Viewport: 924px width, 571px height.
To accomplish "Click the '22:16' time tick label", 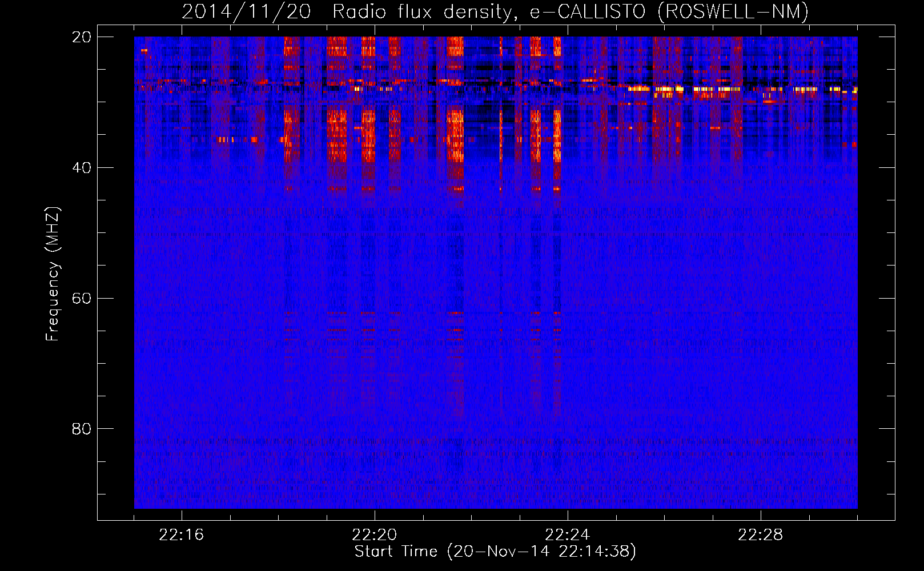I will [x=182, y=535].
